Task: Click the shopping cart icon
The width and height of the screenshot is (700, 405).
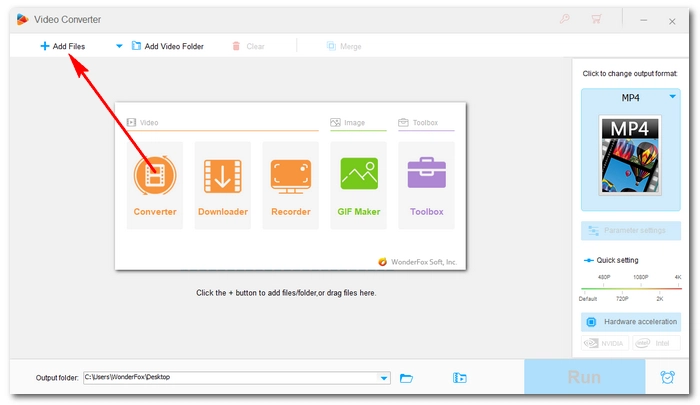Action: [x=597, y=19]
